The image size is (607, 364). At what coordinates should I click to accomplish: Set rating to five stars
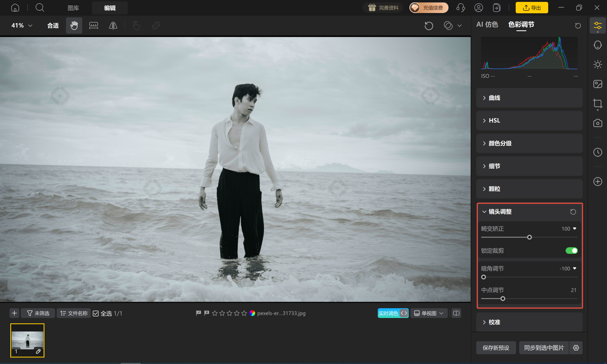click(x=244, y=313)
